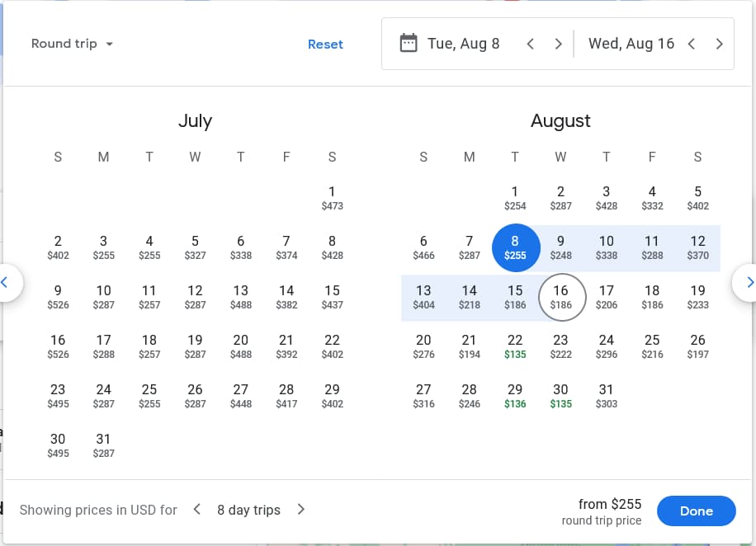Choose the highlighted August 8 date

(515, 247)
